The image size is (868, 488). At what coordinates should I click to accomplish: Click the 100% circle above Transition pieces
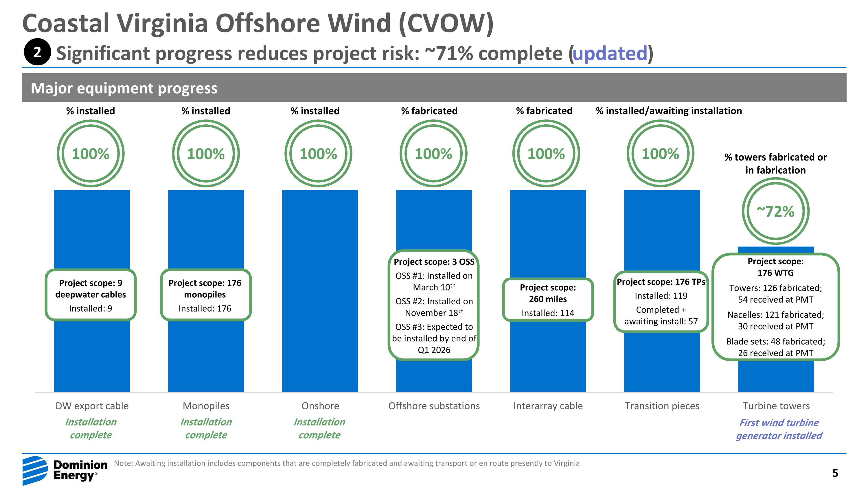click(660, 154)
